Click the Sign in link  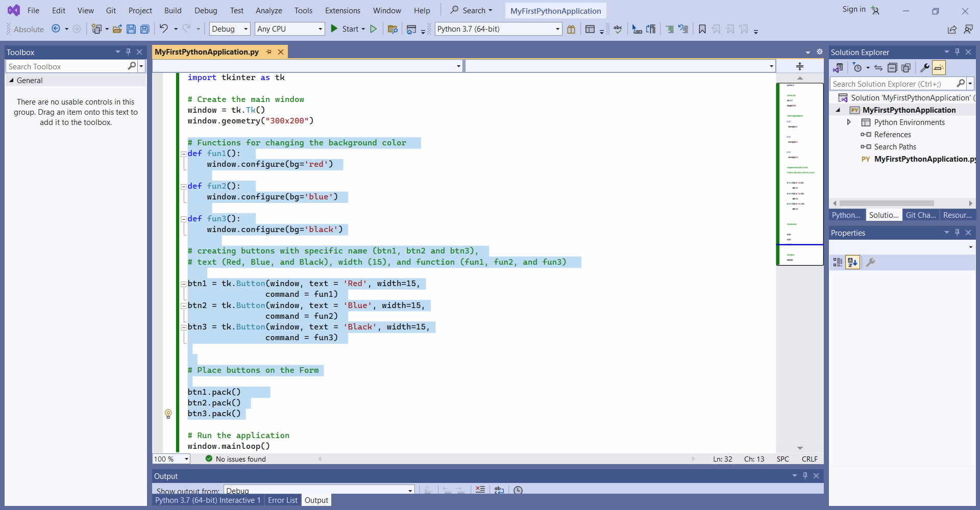[x=853, y=9]
